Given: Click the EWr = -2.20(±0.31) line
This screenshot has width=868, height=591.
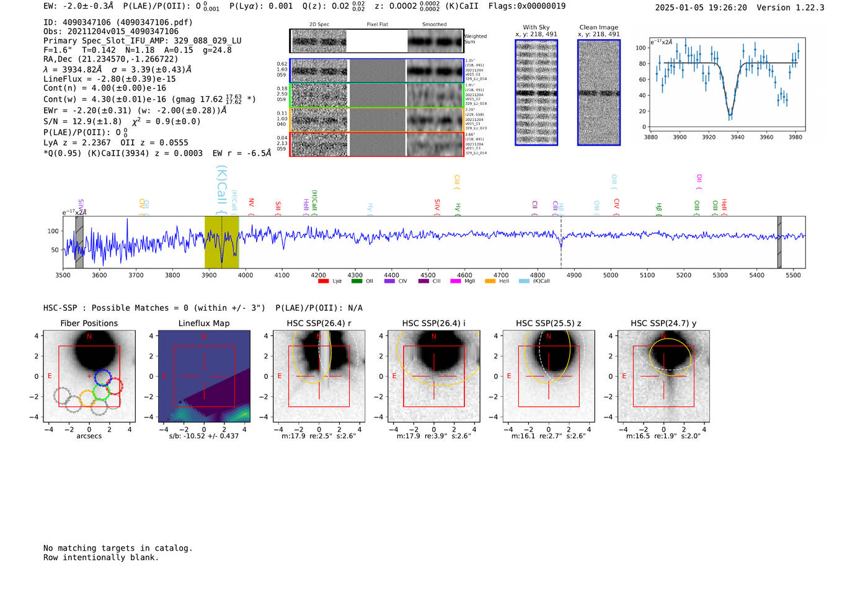Looking at the screenshot, I should pos(135,110).
